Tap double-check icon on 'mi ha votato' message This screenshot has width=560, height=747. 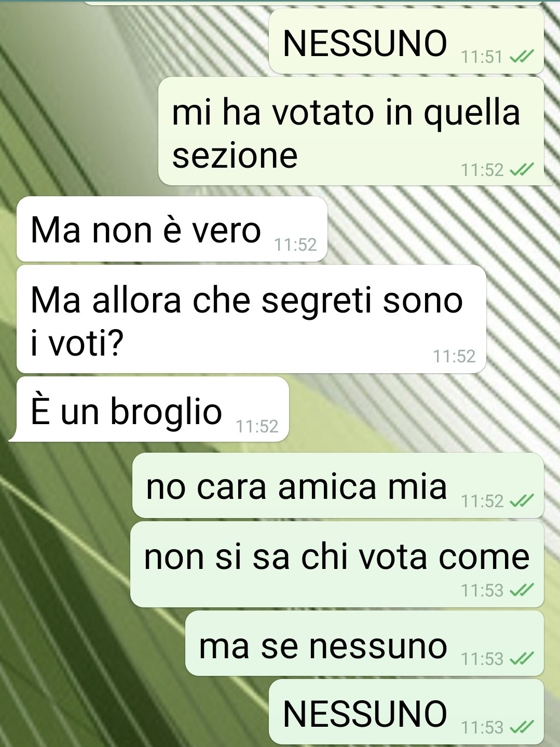521,170
